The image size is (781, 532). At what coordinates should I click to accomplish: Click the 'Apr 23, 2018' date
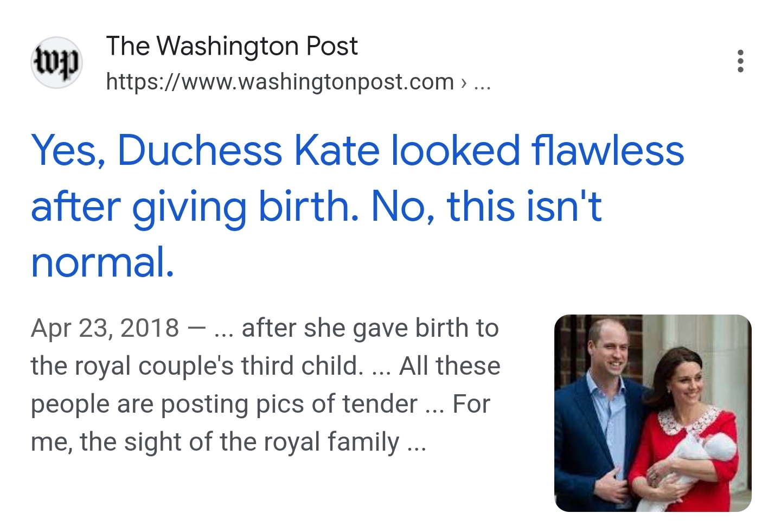pos(105,328)
